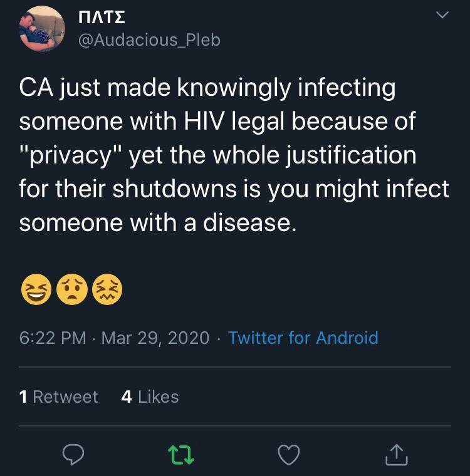The height and width of the screenshot is (476, 470).
Task: Click the laughing squint-eyed emoji
Action: pyautogui.click(x=36, y=291)
